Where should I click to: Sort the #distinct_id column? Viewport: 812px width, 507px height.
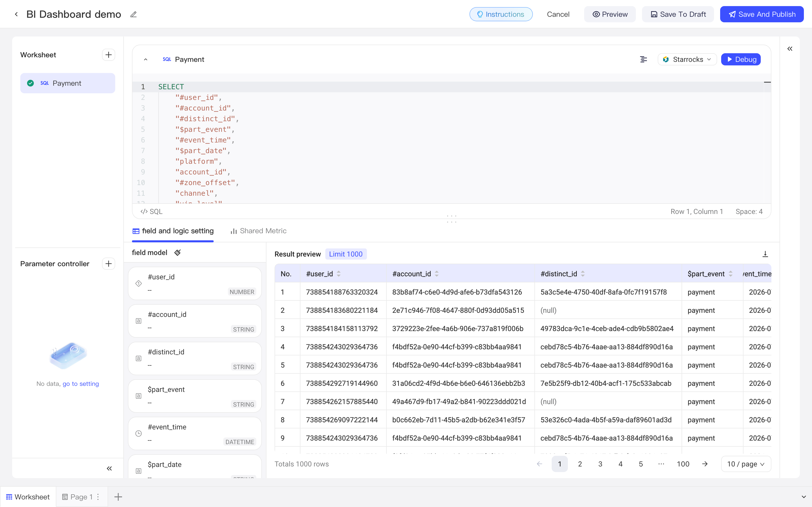tap(583, 274)
